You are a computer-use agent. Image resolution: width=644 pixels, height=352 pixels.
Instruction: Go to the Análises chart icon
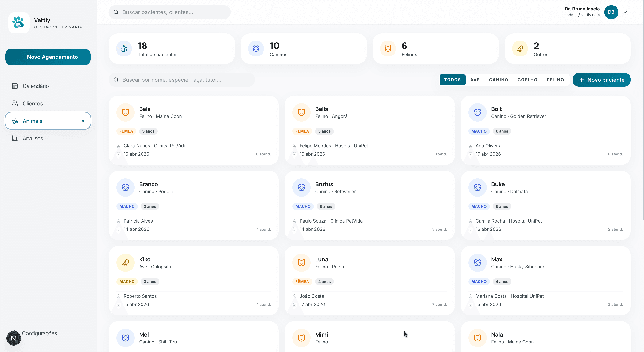pyautogui.click(x=15, y=138)
